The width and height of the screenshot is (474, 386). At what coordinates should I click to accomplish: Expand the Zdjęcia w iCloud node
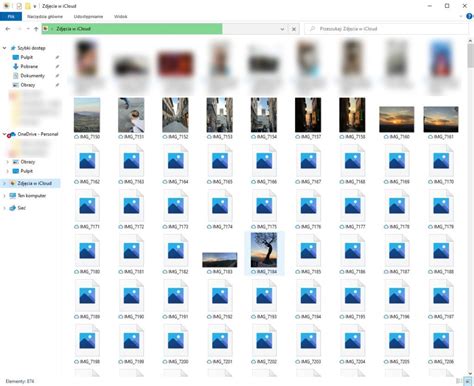tap(5, 183)
